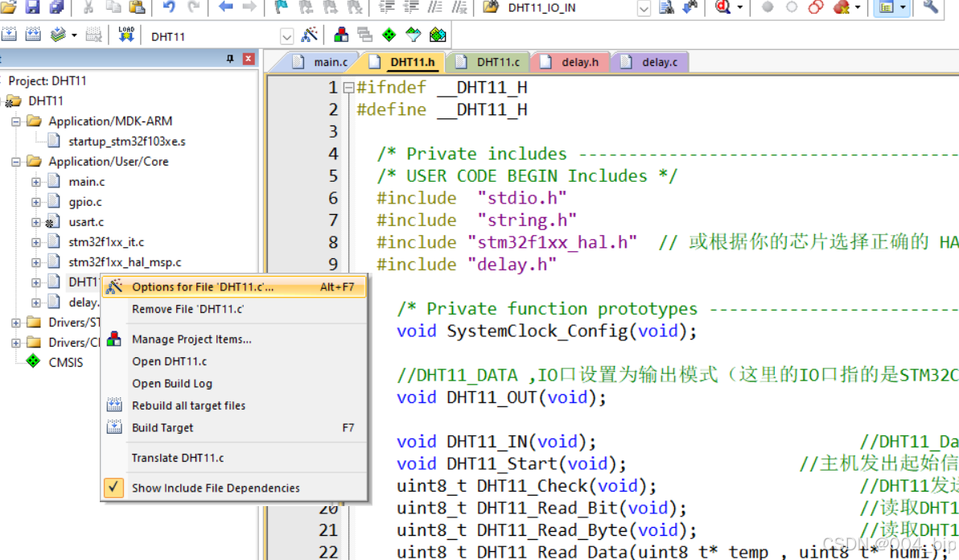Switch to the delay.h tab
The image size is (959, 560).
[570, 62]
